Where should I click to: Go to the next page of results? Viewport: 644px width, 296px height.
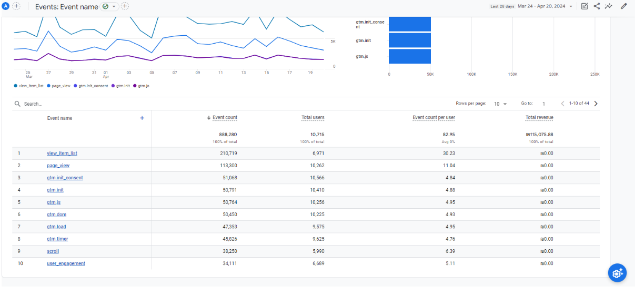[x=596, y=104]
